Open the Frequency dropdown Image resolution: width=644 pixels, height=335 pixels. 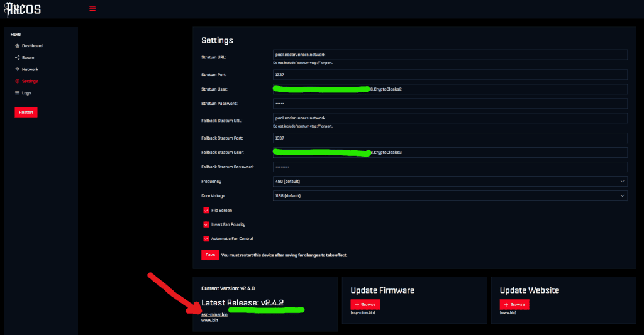[x=450, y=182]
